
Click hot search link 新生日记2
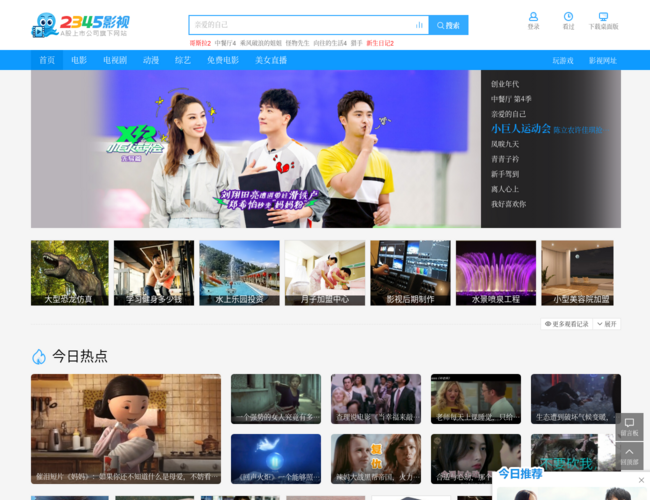(x=380, y=43)
